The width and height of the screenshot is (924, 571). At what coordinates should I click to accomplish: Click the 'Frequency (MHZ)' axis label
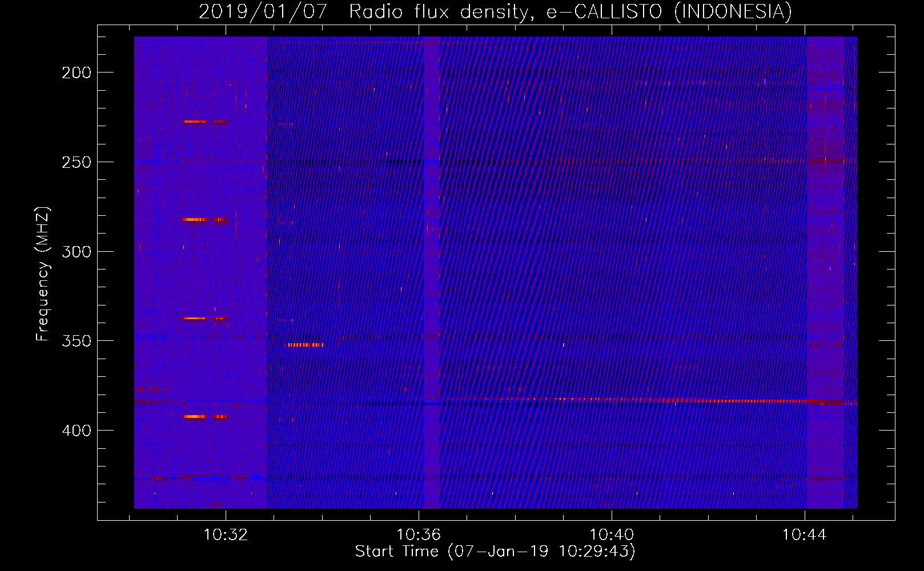click(x=43, y=274)
